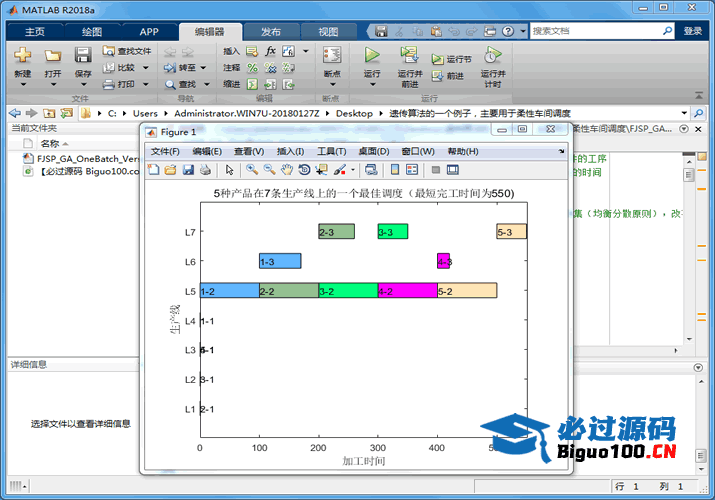Open the 文件(F) menu in Figure 1

(x=165, y=151)
